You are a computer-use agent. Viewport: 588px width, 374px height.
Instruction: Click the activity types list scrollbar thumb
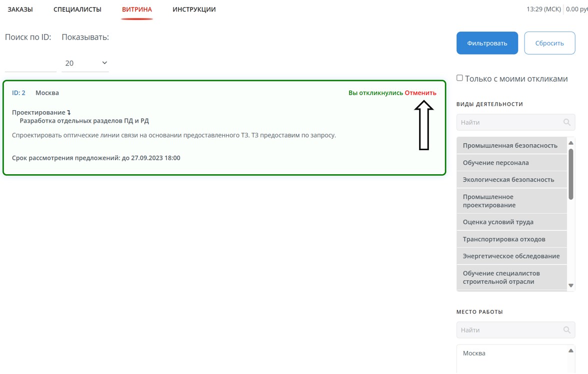click(x=571, y=173)
